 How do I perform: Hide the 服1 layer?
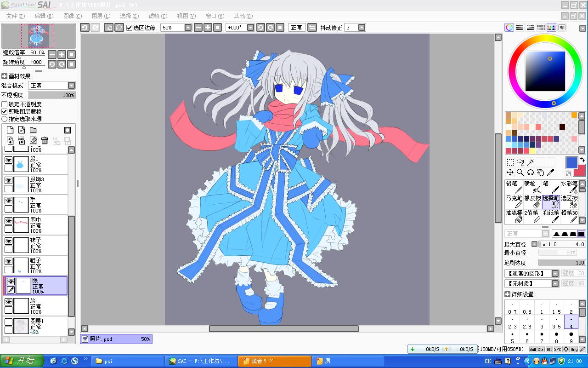click(x=8, y=160)
